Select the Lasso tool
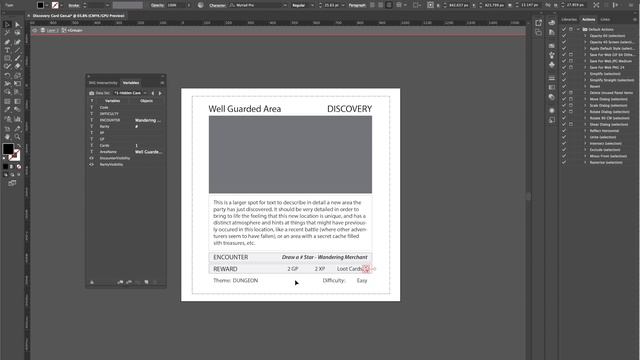The width and height of the screenshot is (640, 360). pos(18,33)
